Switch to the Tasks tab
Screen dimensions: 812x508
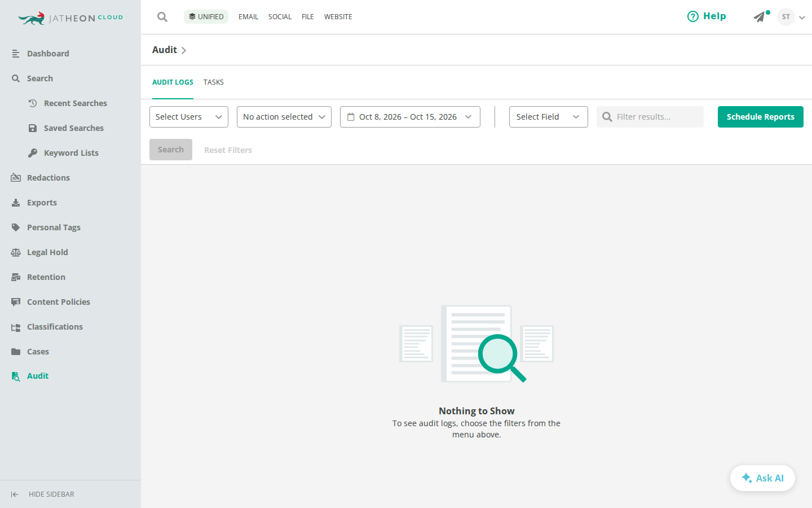click(x=214, y=82)
